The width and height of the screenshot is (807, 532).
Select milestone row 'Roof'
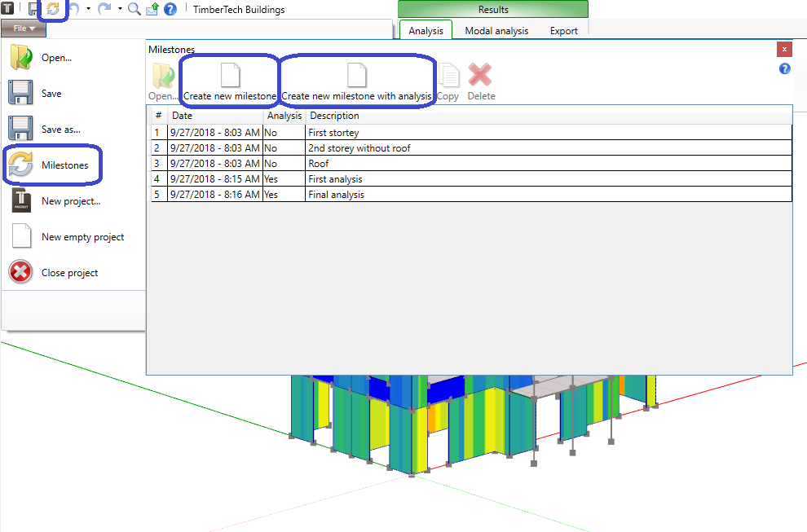coord(471,163)
